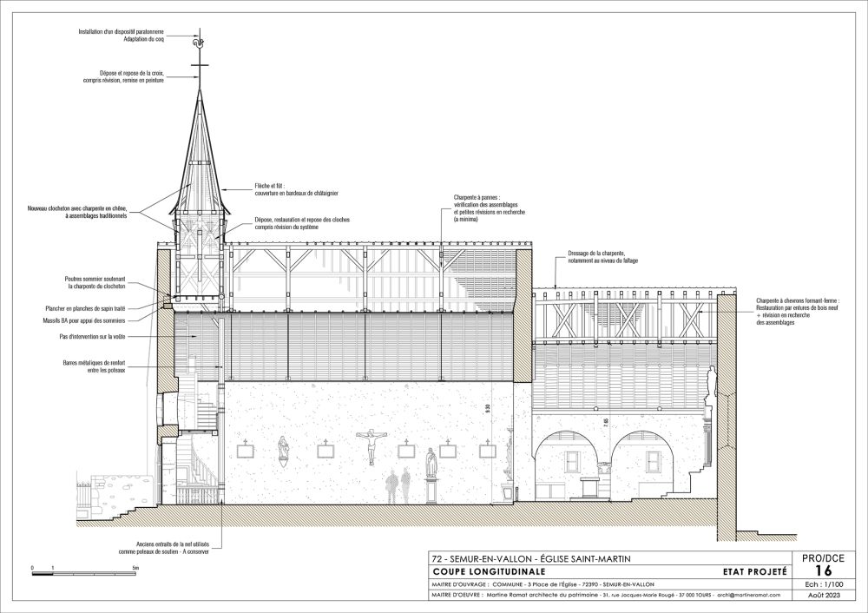Click the statue on the right chancel wall
868x613 pixels.
click(x=712, y=384)
